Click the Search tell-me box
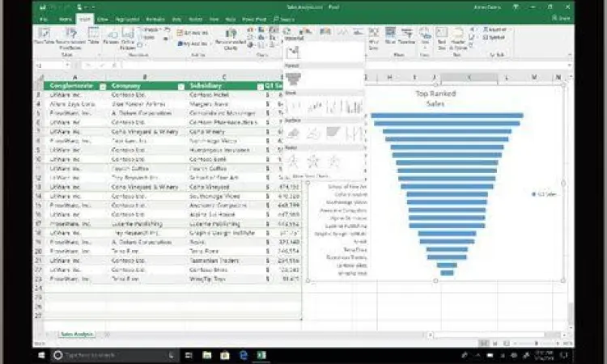 click(285, 19)
